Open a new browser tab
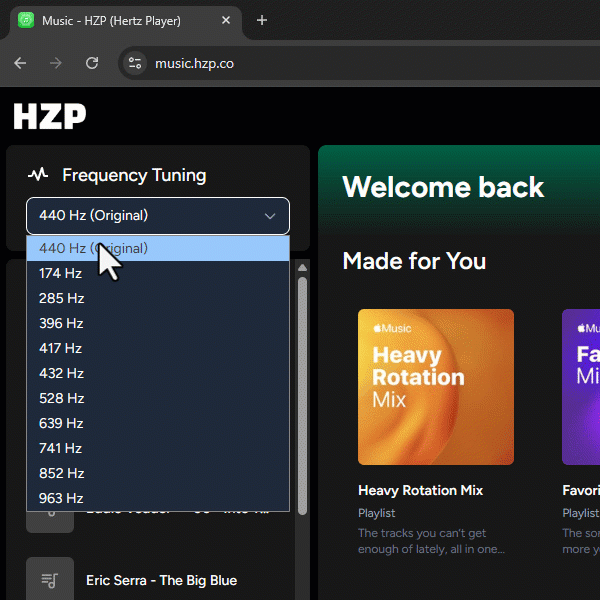This screenshot has height=600, width=600. (262, 20)
